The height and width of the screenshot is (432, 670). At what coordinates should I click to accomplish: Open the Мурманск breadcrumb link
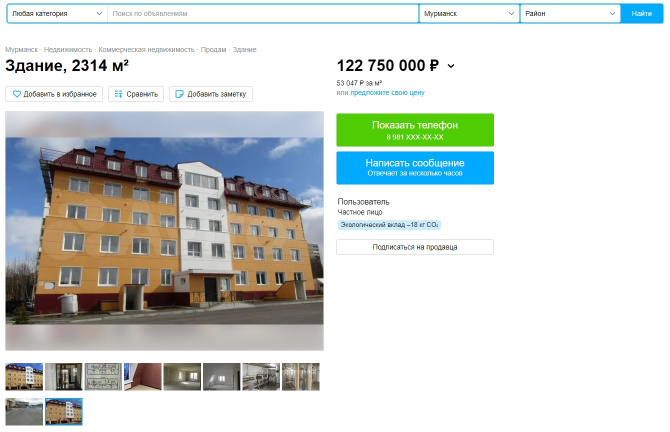click(21, 50)
